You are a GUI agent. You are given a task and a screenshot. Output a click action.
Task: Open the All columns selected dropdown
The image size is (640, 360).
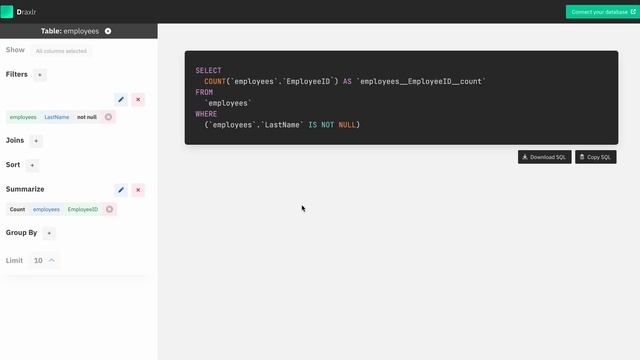point(61,51)
